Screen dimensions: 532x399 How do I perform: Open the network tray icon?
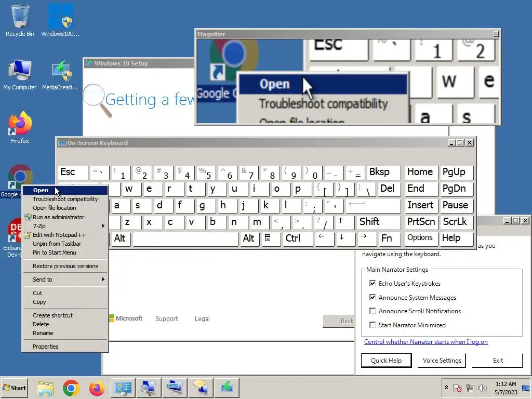[470, 388]
